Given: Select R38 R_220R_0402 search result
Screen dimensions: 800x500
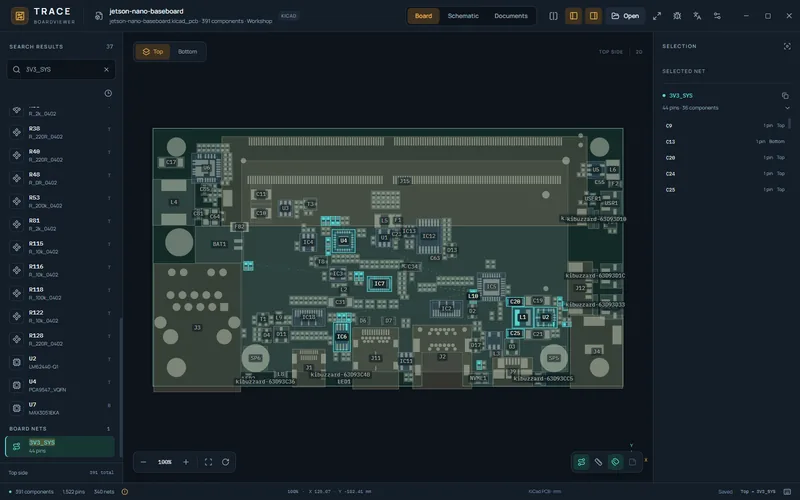Looking at the screenshot, I should (x=61, y=132).
